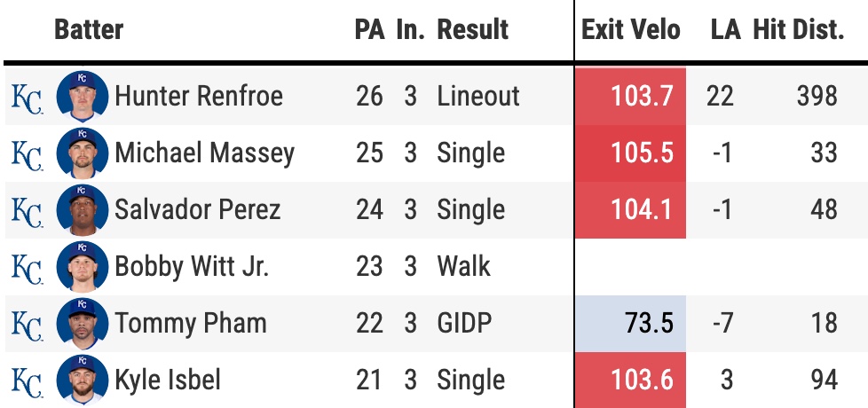Viewport: 868px width, 408px height.
Task: Click the Royals logo beside Hunter Renfroe
Action: (27, 97)
